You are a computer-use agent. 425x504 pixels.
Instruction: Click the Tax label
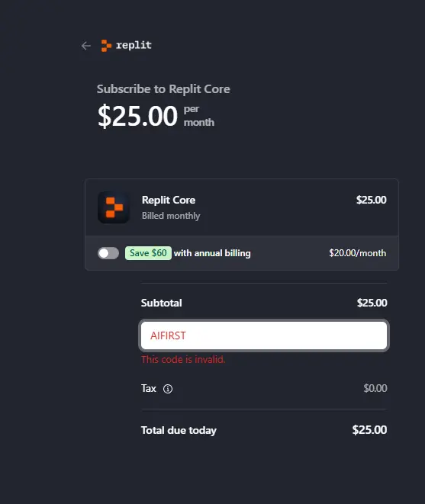[149, 389]
